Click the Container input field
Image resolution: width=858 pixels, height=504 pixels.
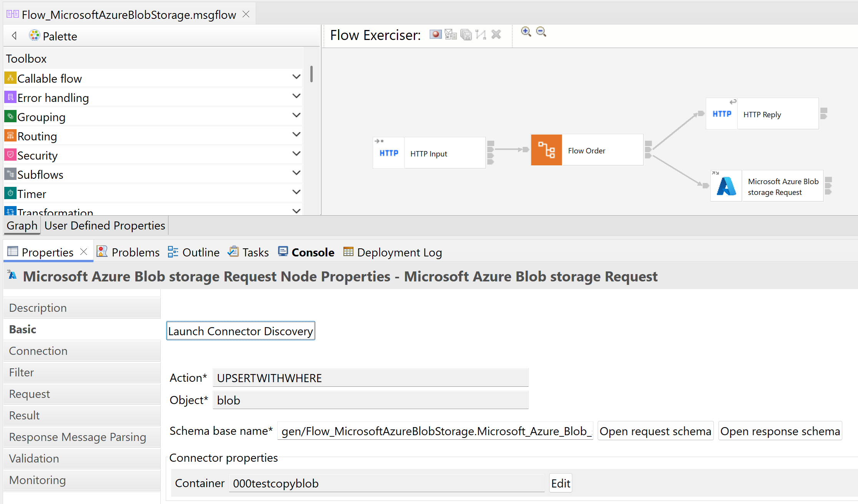[386, 483]
